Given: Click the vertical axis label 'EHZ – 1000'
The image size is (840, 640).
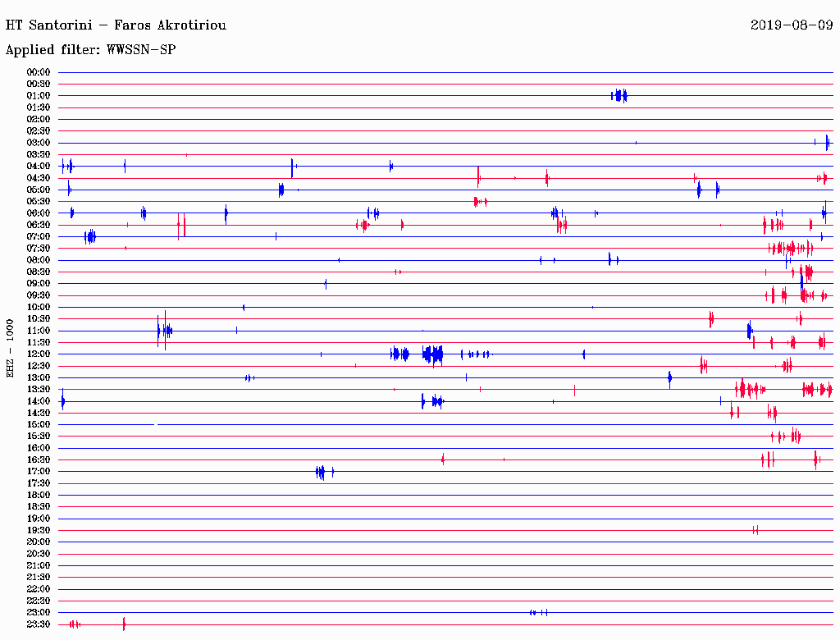Looking at the screenshot, I should coord(10,349).
